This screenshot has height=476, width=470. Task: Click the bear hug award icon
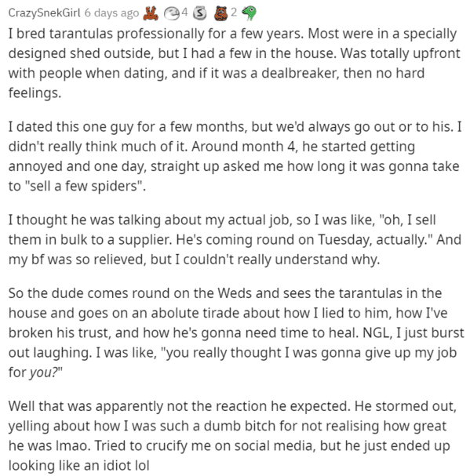220,13
